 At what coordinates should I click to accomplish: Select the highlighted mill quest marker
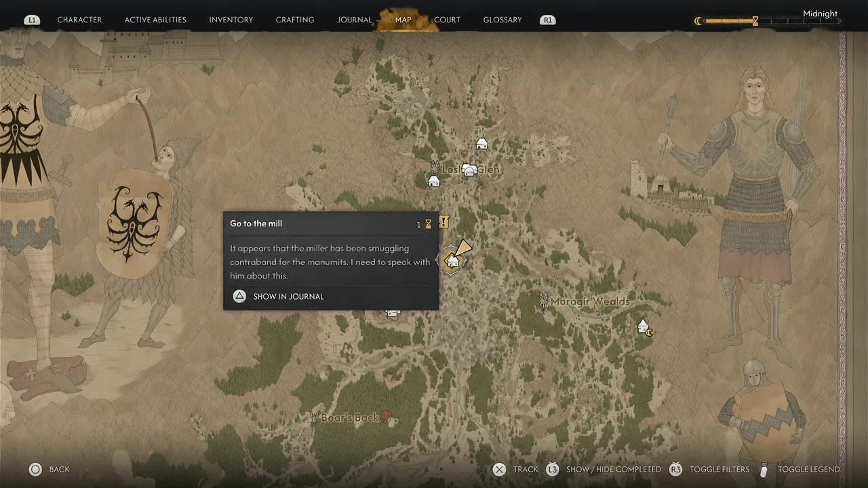pyautogui.click(x=452, y=261)
